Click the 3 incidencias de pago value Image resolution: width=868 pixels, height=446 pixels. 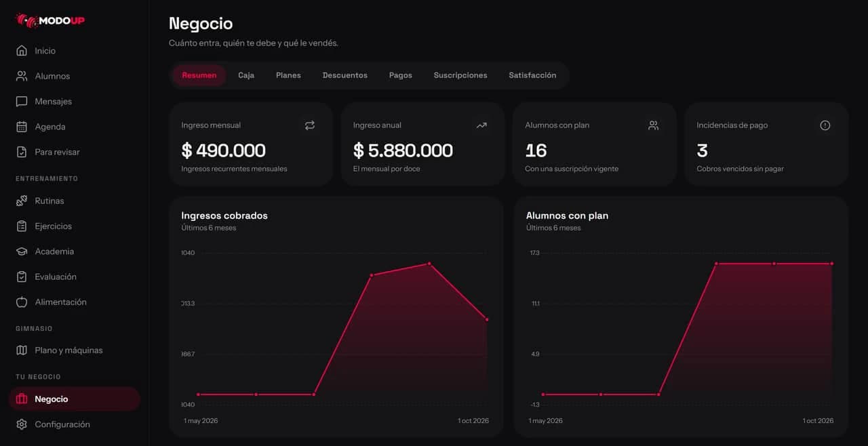tap(702, 150)
